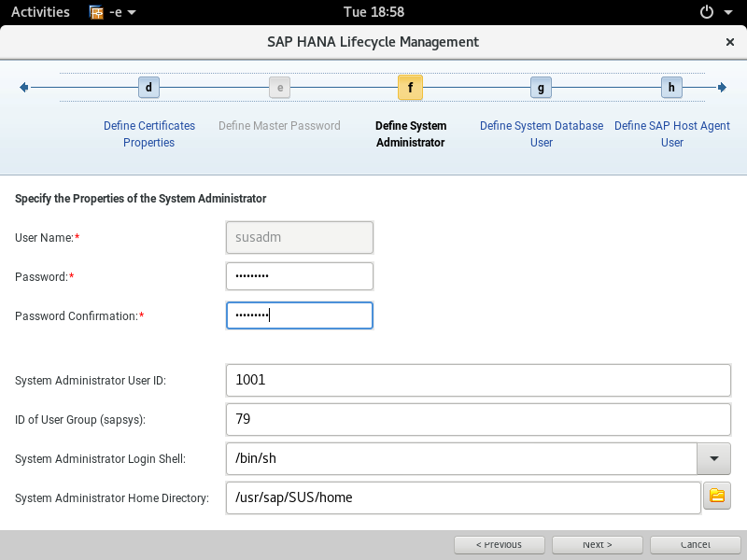Open GNOME Activities overview

click(40, 12)
